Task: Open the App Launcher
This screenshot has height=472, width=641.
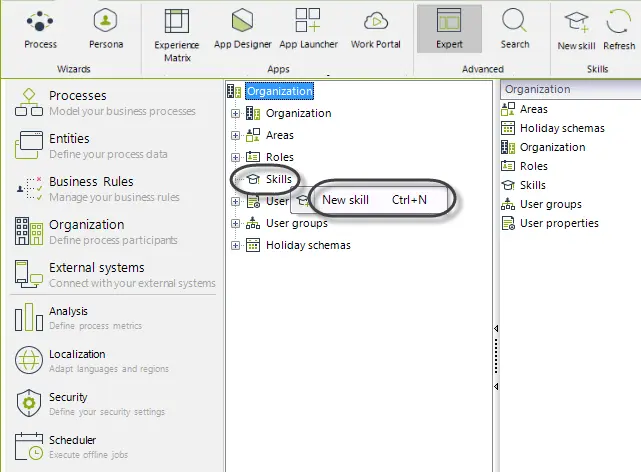Action: (308, 29)
